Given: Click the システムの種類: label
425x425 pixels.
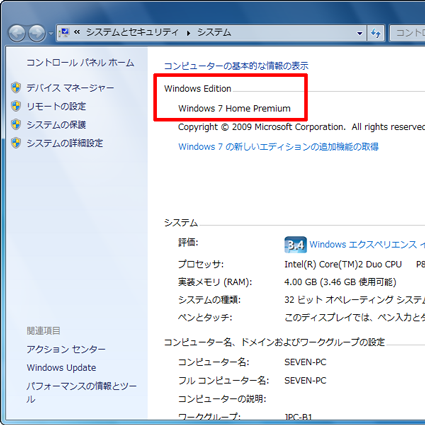Looking at the screenshot, I should [x=209, y=300].
